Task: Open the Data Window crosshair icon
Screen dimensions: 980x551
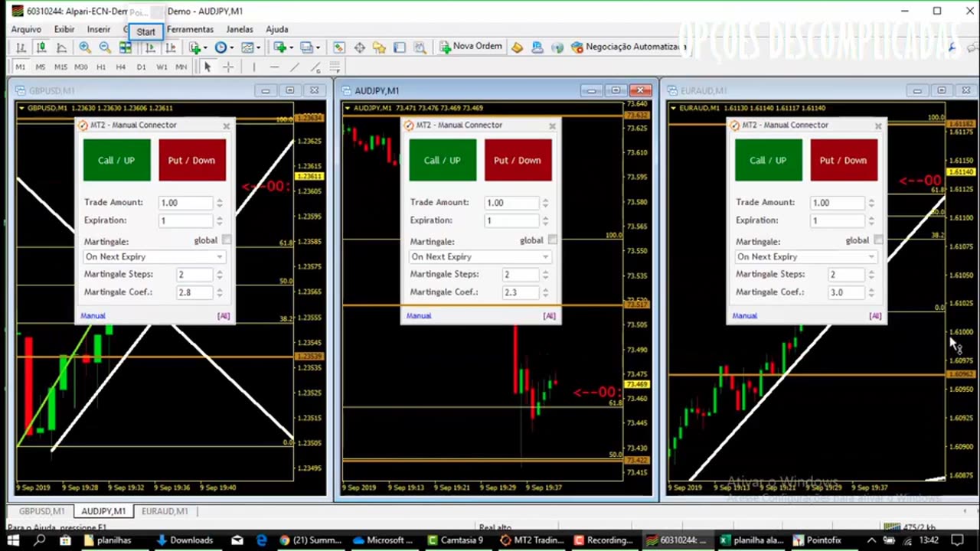Action: click(359, 47)
